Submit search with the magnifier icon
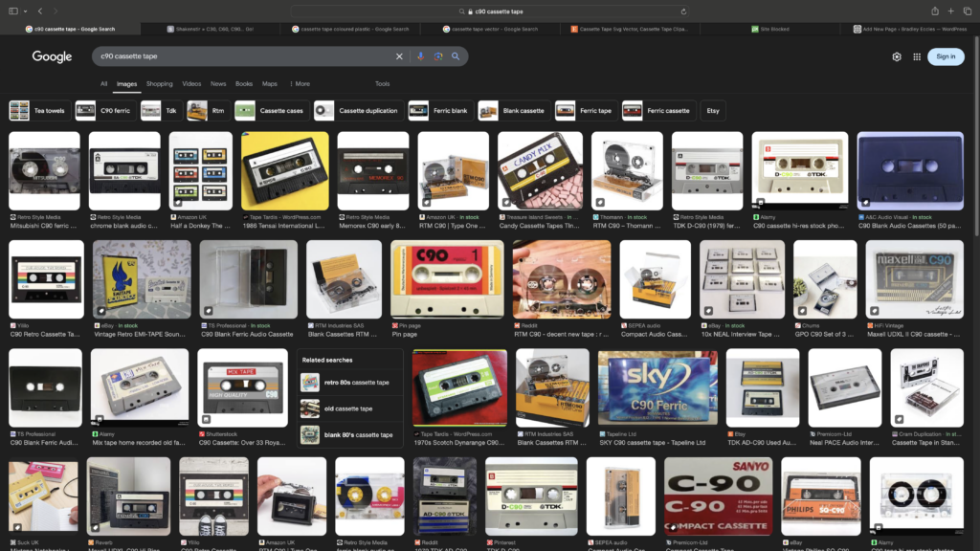 (456, 56)
